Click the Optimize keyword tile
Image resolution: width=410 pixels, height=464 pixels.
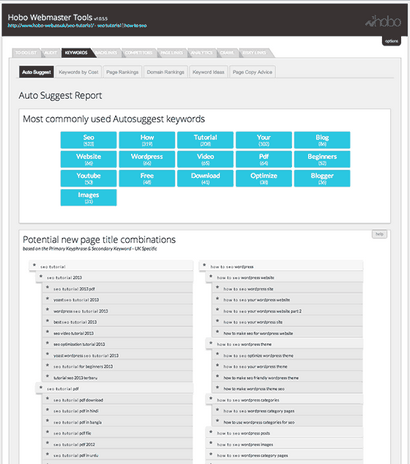pyautogui.click(x=264, y=178)
